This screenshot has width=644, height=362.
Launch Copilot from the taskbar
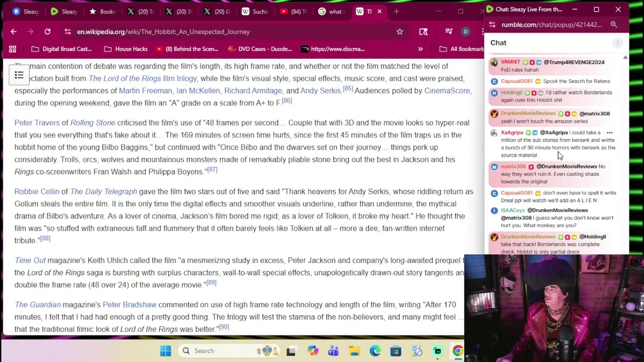(312, 350)
